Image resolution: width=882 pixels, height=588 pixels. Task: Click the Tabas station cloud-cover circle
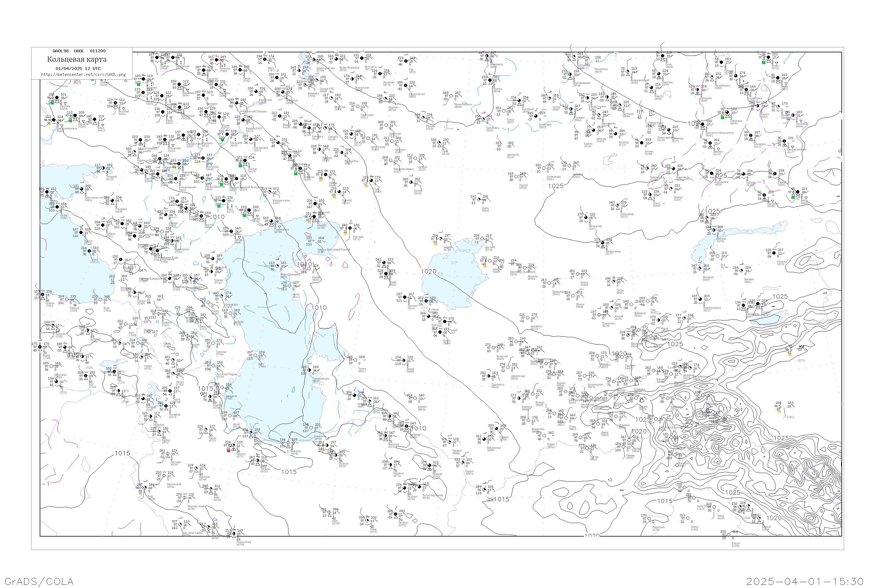coord(367,521)
